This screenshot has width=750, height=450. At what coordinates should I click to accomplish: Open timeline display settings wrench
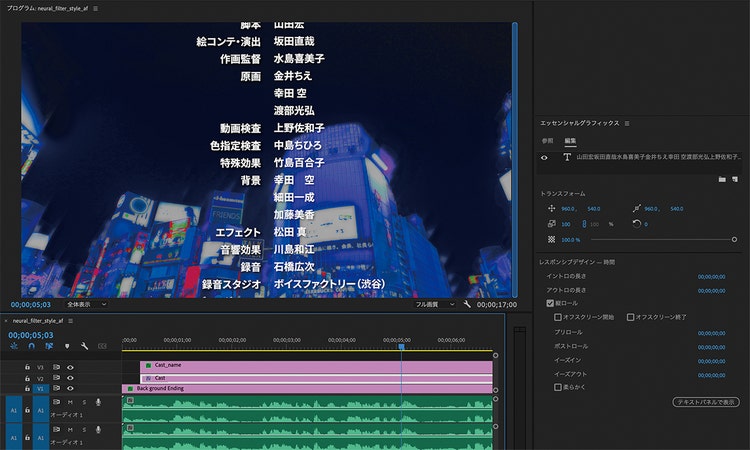[x=84, y=346]
